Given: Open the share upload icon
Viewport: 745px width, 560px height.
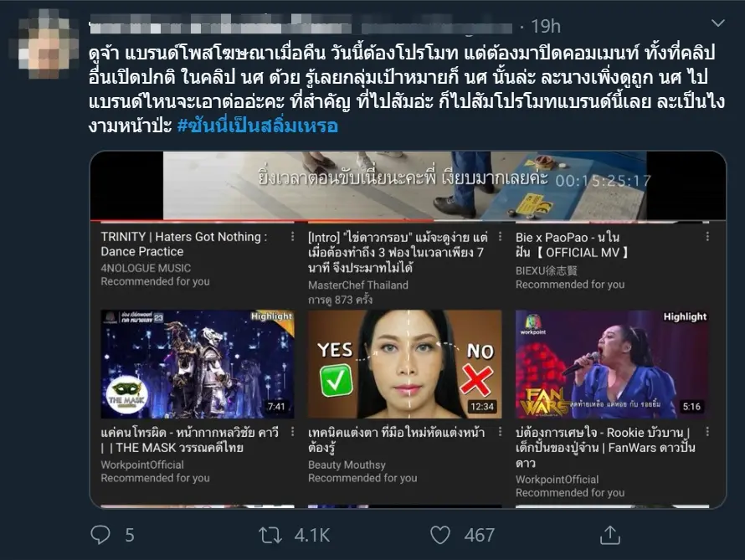Looking at the screenshot, I should coord(610,535).
